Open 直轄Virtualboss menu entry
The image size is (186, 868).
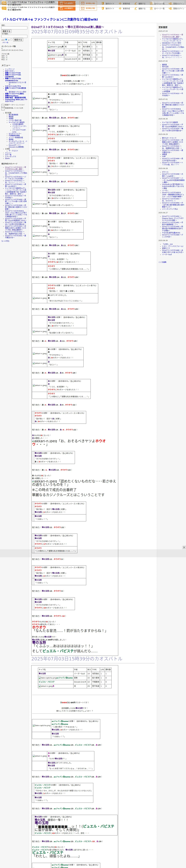tap(12, 96)
